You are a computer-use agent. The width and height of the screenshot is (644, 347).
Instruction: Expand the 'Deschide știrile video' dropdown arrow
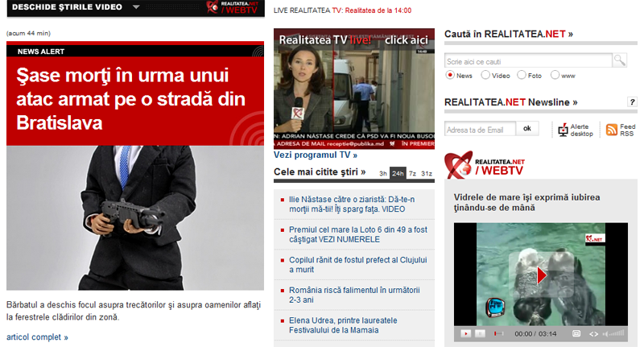[136, 7]
